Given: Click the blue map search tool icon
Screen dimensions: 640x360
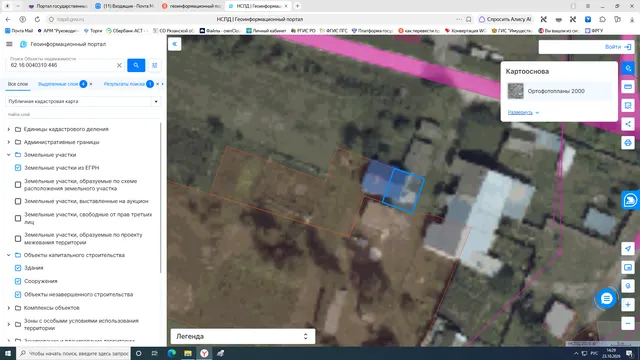Looking at the screenshot, I should point(628,68).
